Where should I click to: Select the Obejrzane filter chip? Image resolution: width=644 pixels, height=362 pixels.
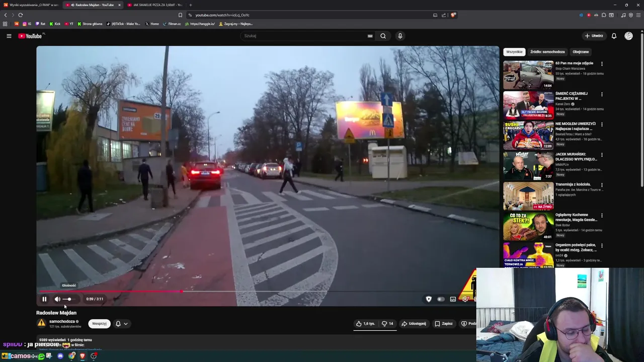(x=581, y=52)
